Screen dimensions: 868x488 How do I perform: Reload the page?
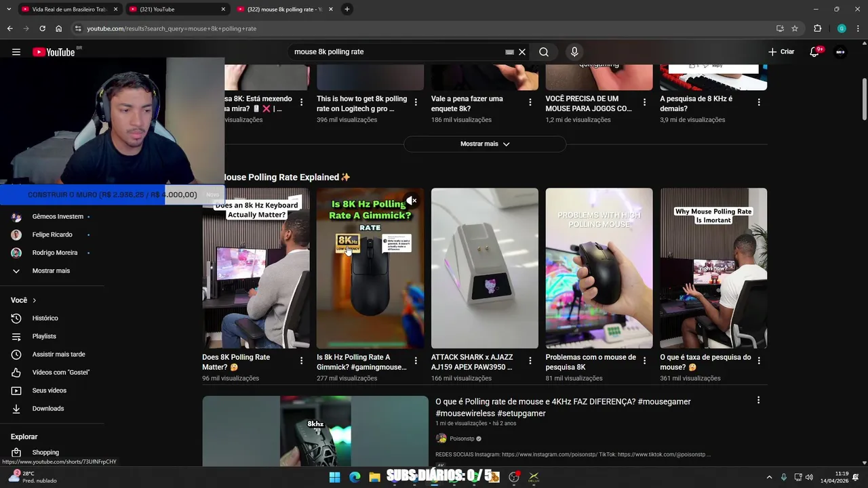point(42,28)
